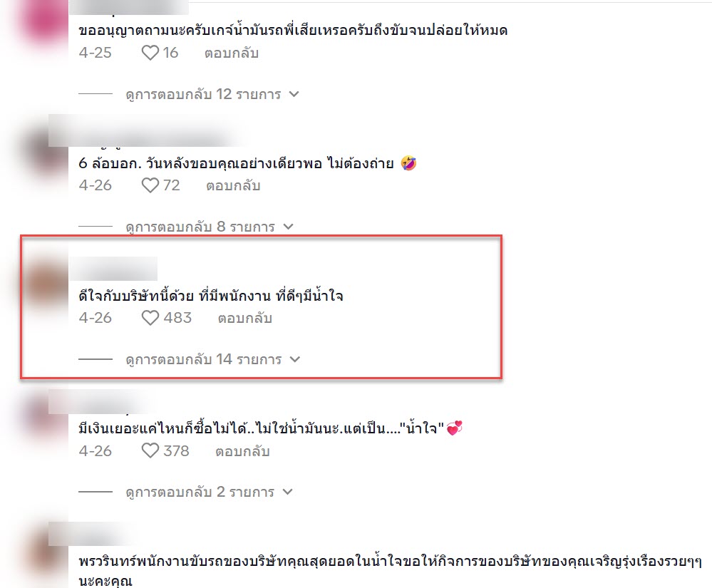Expand the 2 replies thread
Screen dimensions: 712x588
pos(209,492)
